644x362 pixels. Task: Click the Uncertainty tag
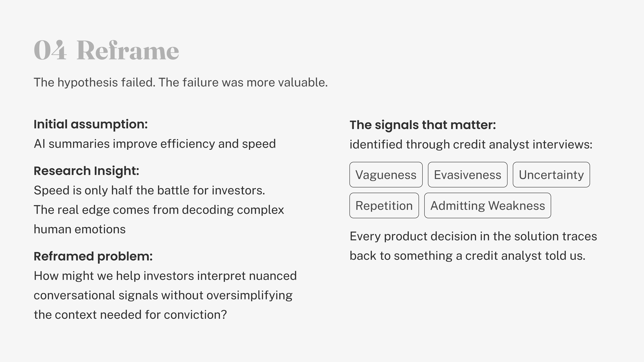click(x=551, y=175)
